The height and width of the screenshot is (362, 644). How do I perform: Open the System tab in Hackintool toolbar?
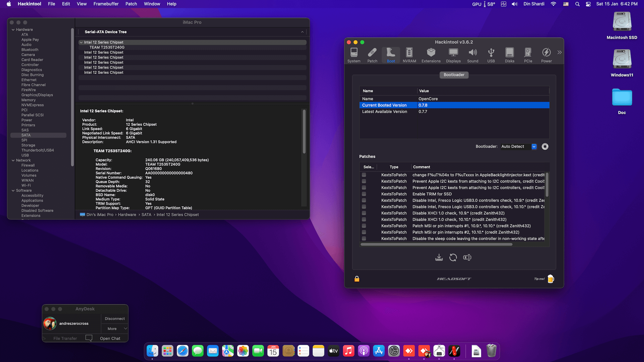354,55
